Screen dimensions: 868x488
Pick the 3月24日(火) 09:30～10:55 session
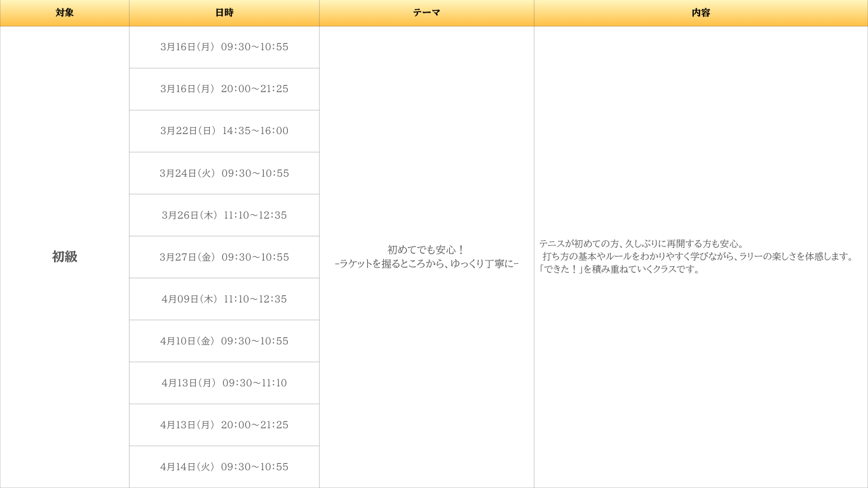224,173
